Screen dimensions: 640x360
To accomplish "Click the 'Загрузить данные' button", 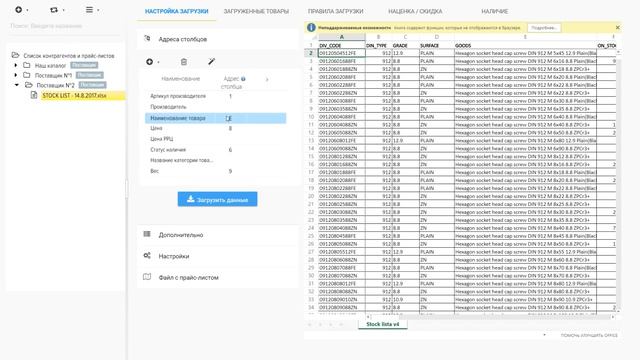I will click(x=217, y=199).
